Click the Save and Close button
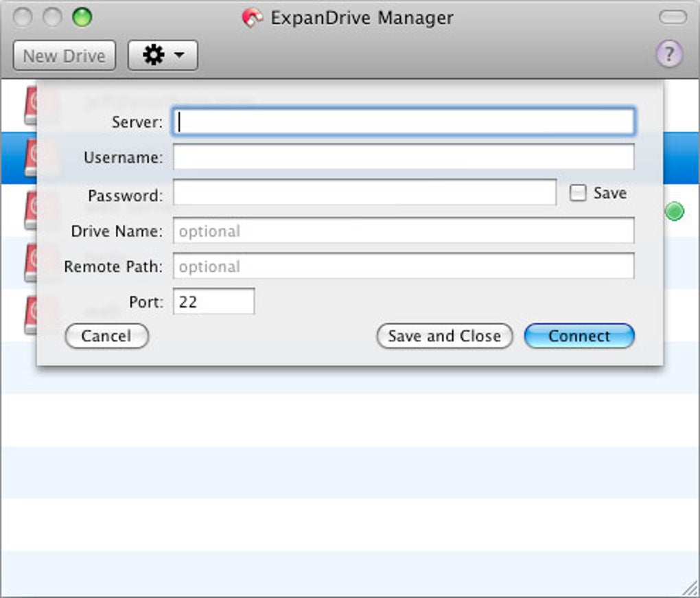The image size is (700, 598). click(x=445, y=336)
